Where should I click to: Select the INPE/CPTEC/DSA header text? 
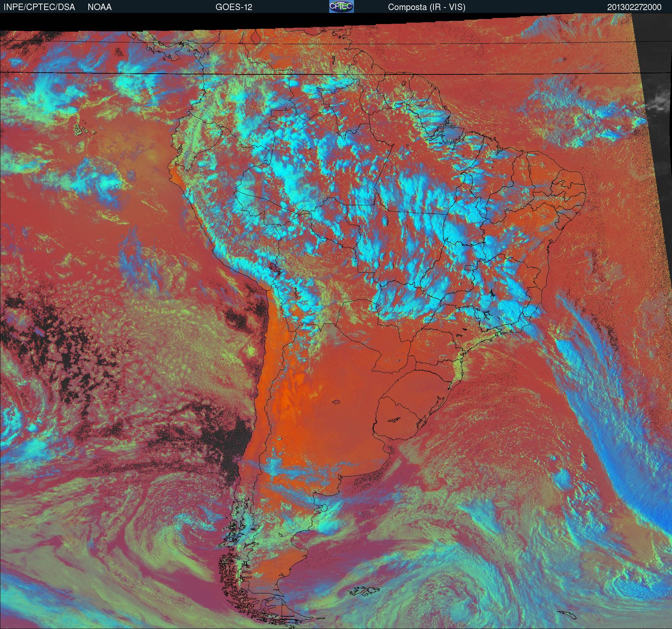click(x=39, y=7)
